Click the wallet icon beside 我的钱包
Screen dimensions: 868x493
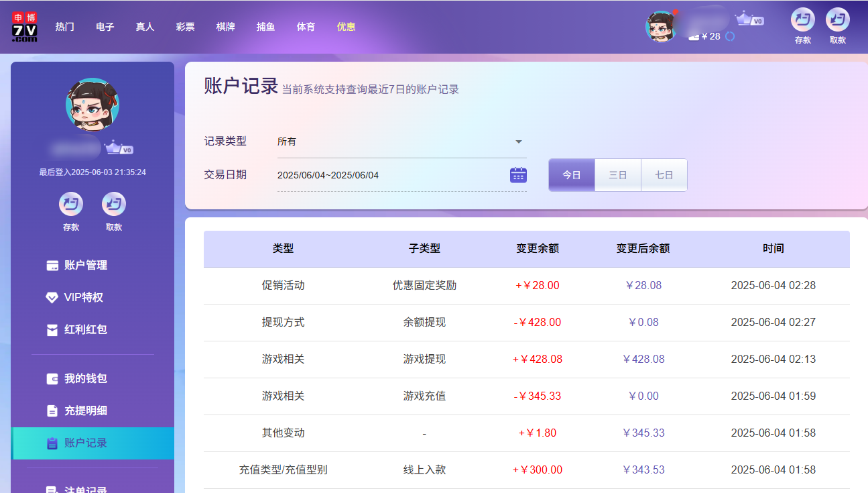[52, 378]
